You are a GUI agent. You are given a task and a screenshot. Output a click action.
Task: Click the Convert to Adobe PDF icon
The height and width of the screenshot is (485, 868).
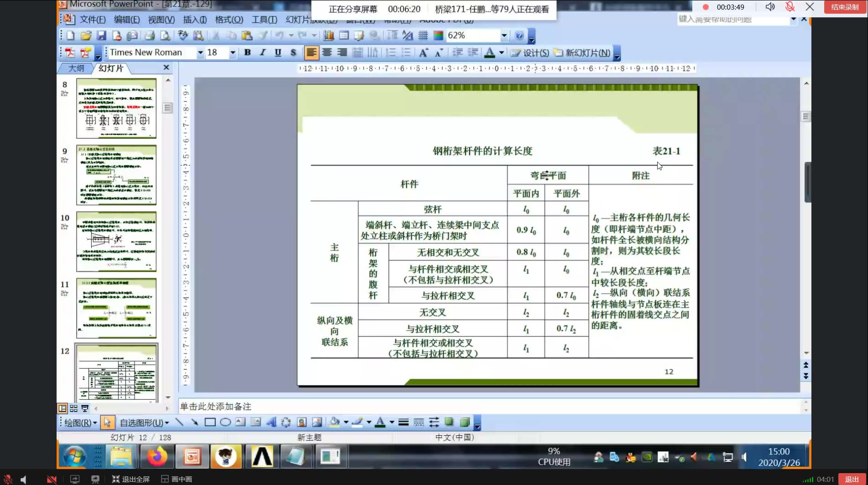tap(70, 53)
